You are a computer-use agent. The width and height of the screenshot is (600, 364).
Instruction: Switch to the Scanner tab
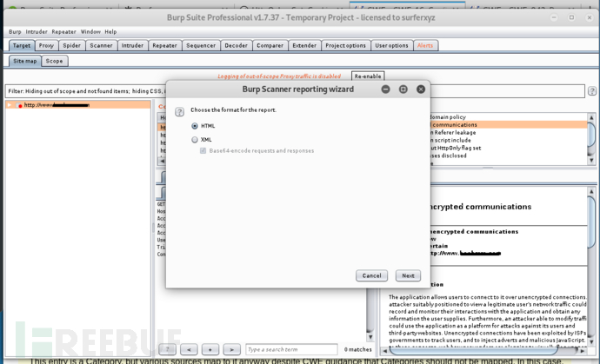pos(100,45)
